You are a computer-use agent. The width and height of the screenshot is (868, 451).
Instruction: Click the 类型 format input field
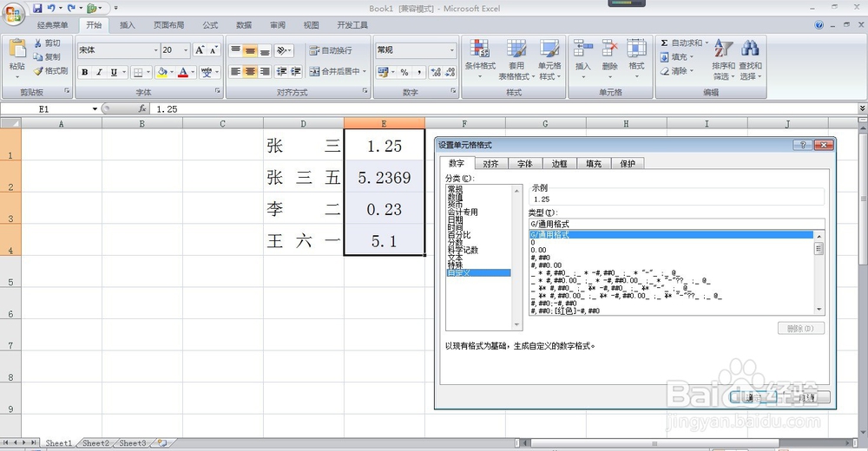click(676, 224)
